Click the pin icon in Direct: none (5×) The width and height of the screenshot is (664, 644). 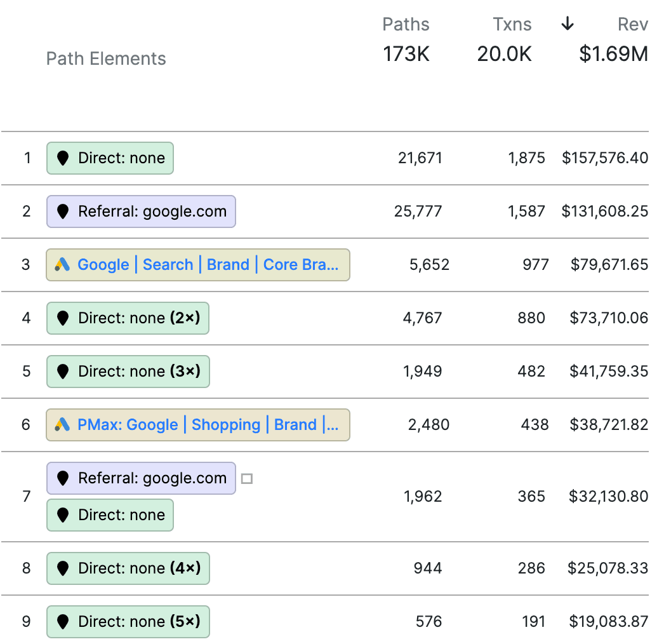point(63,622)
